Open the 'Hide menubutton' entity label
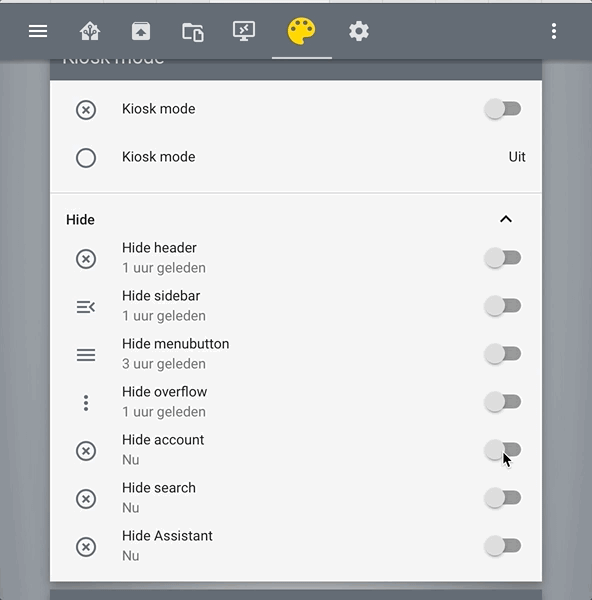 tap(176, 344)
